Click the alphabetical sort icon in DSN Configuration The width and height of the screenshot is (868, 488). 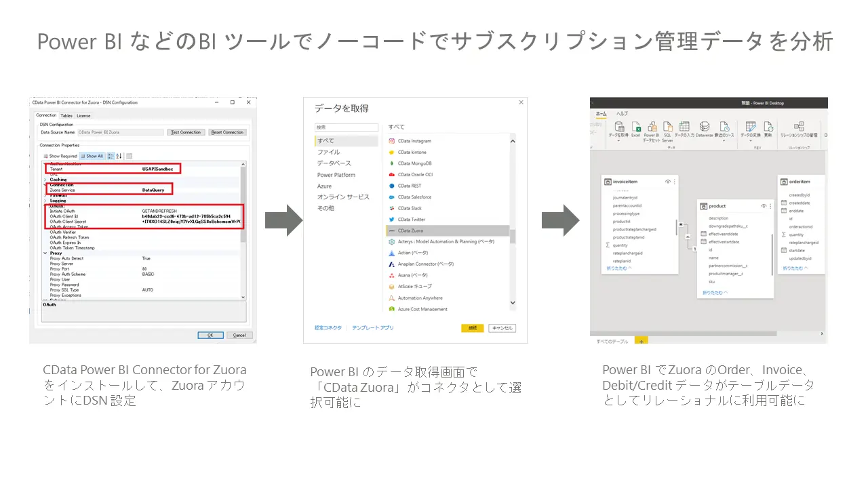point(119,155)
